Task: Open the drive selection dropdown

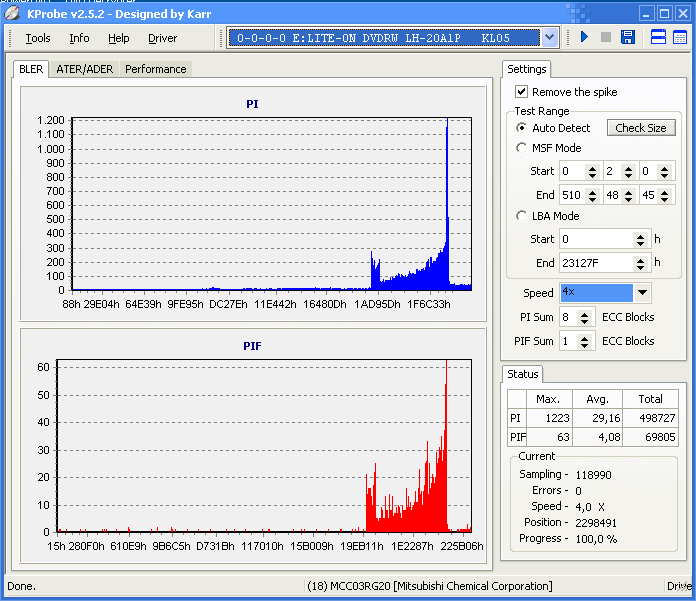Action: coord(550,38)
